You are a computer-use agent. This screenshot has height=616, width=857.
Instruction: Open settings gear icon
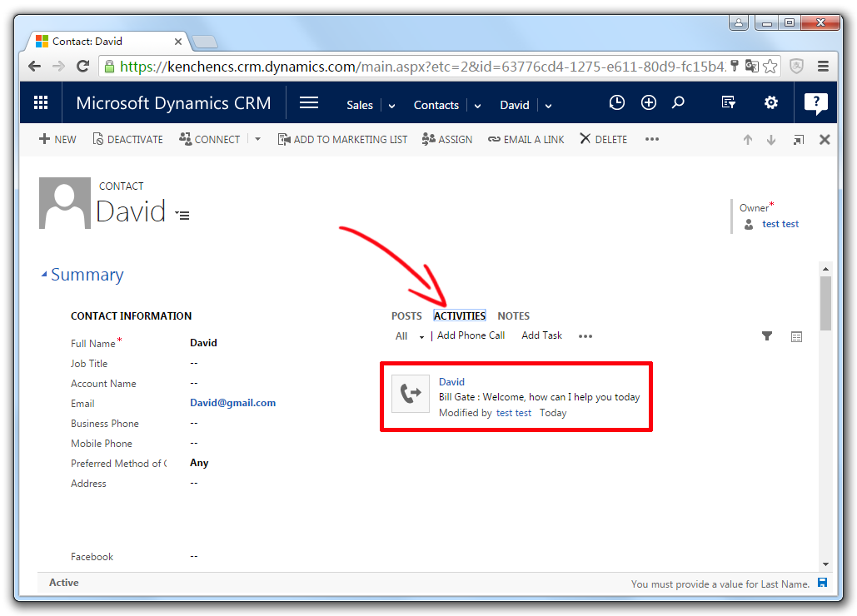pyautogui.click(x=770, y=102)
